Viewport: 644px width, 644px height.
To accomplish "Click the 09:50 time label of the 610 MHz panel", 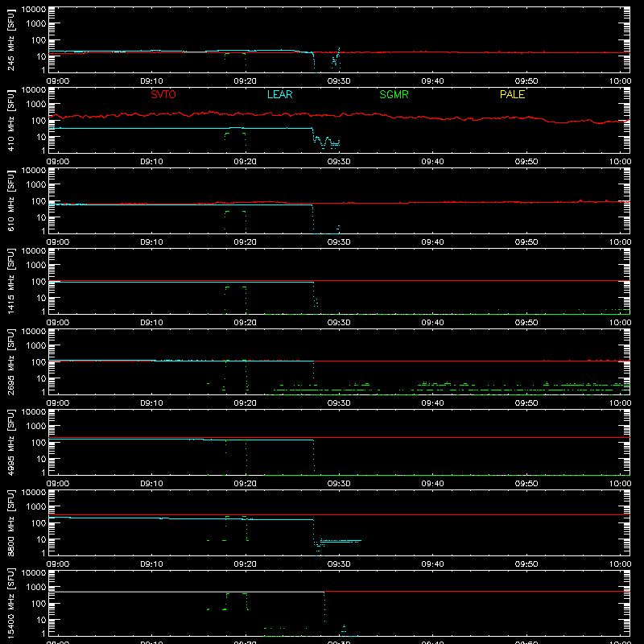I will (x=526, y=242).
